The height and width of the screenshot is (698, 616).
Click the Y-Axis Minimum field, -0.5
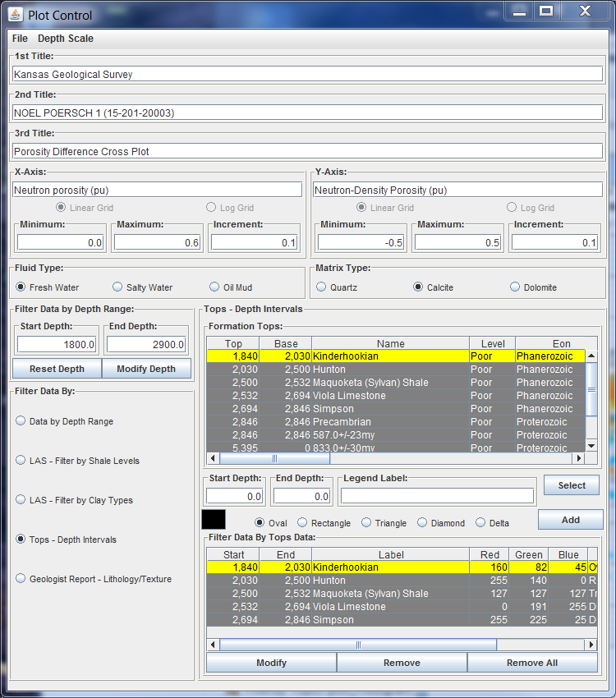tap(361, 242)
